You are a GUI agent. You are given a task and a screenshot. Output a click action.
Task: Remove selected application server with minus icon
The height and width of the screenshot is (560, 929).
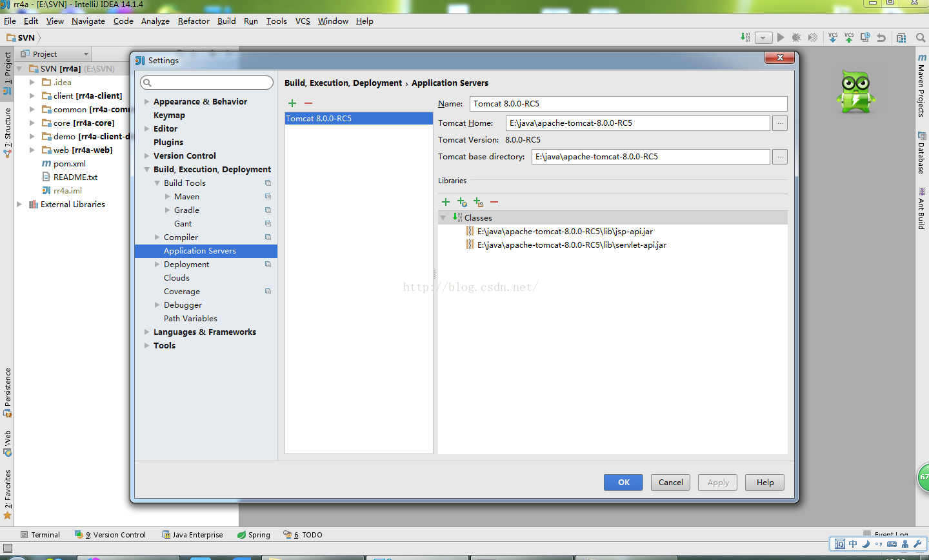308,103
